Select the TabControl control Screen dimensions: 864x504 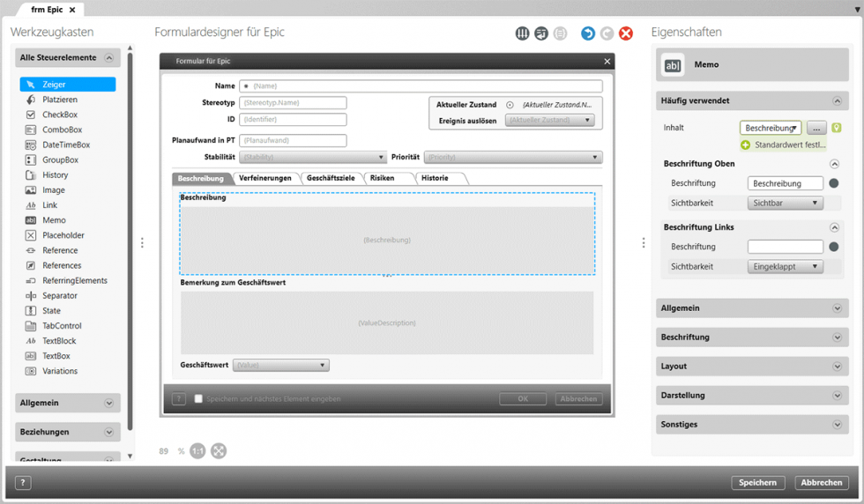click(62, 326)
